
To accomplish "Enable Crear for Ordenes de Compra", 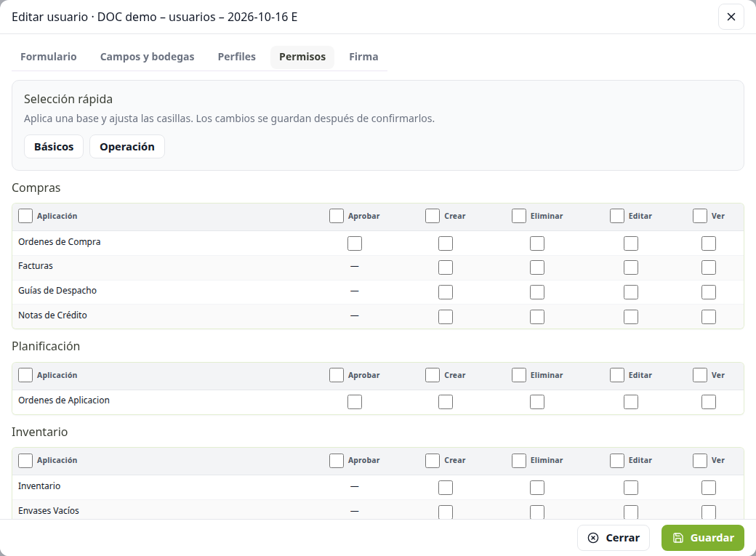I will (446, 243).
